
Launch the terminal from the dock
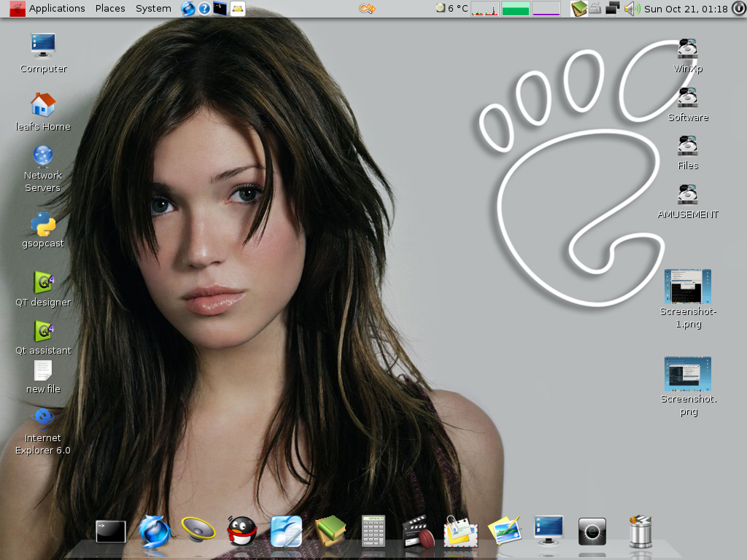pyautogui.click(x=111, y=532)
